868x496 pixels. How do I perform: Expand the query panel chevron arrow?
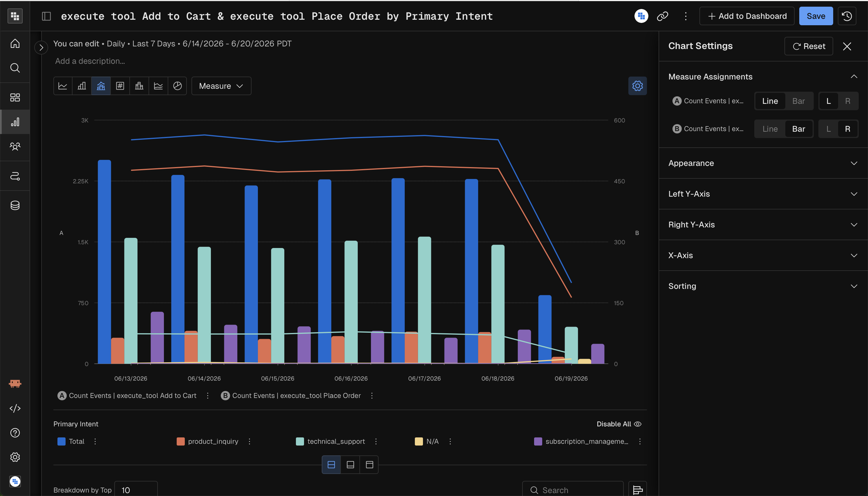click(41, 47)
